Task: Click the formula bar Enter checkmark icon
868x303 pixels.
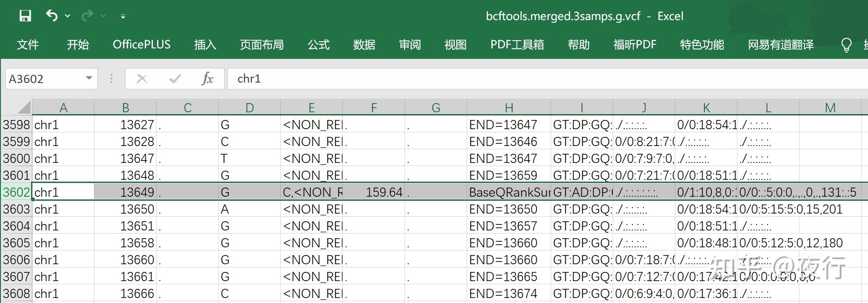Action: click(x=175, y=78)
